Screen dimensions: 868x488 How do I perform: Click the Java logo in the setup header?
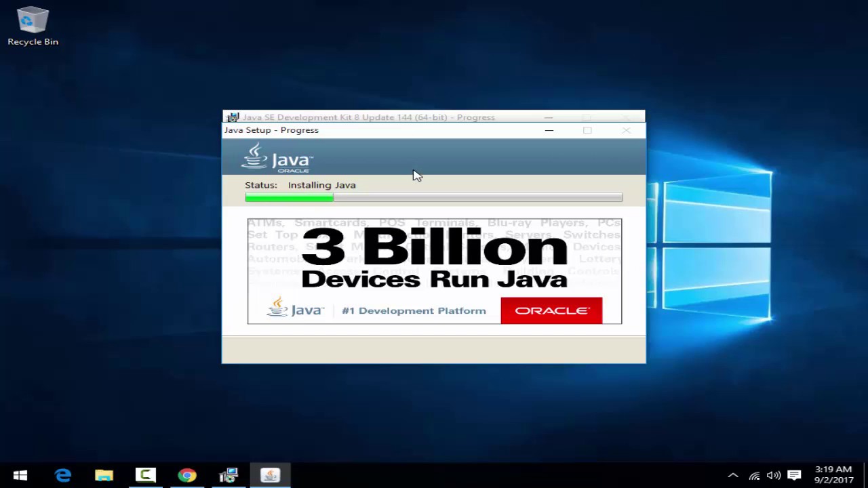tap(277, 157)
